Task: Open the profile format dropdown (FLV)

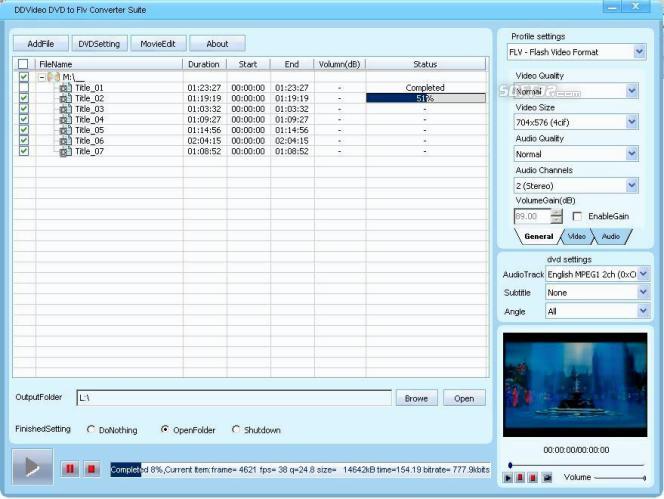Action: coord(639,52)
